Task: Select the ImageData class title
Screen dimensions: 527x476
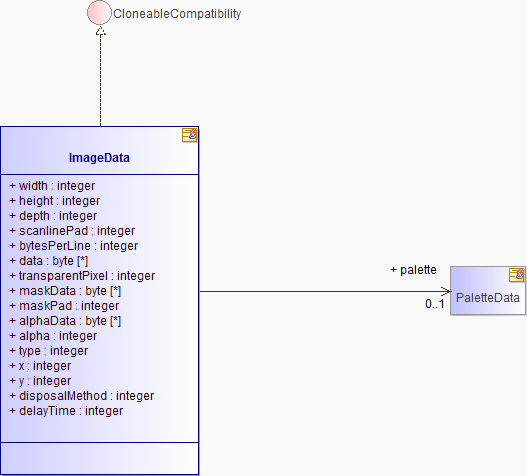Action: (x=99, y=158)
